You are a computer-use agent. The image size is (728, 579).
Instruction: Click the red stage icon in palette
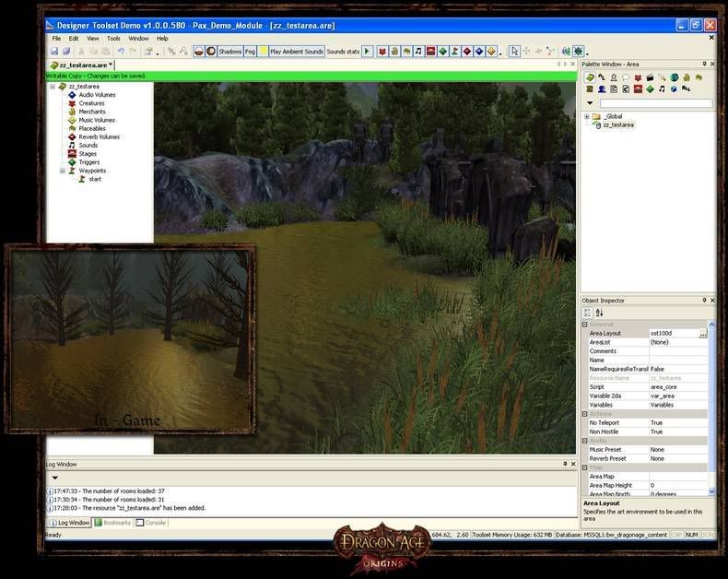click(x=638, y=89)
